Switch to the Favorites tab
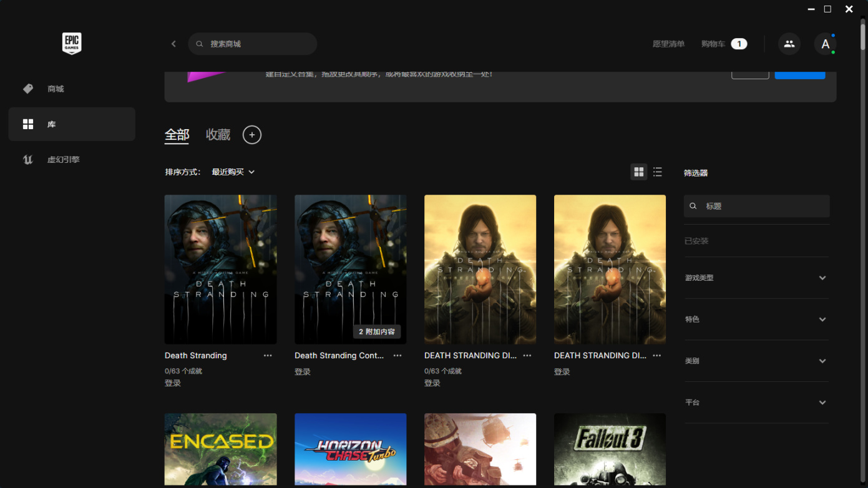 click(x=218, y=135)
